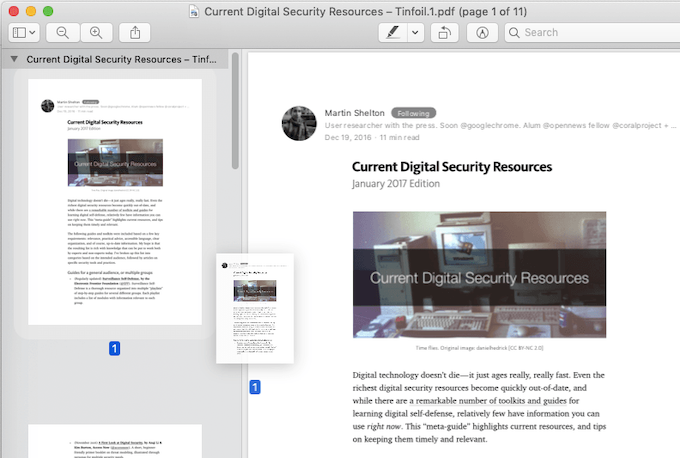Collapse the sidebar document disclosure triangle
The image size is (680, 458).
[14, 59]
